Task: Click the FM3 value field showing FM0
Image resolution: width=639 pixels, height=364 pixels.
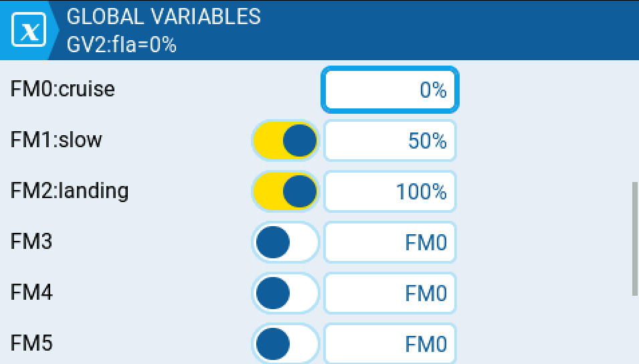Action: pyautogui.click(x=390, y=242)
